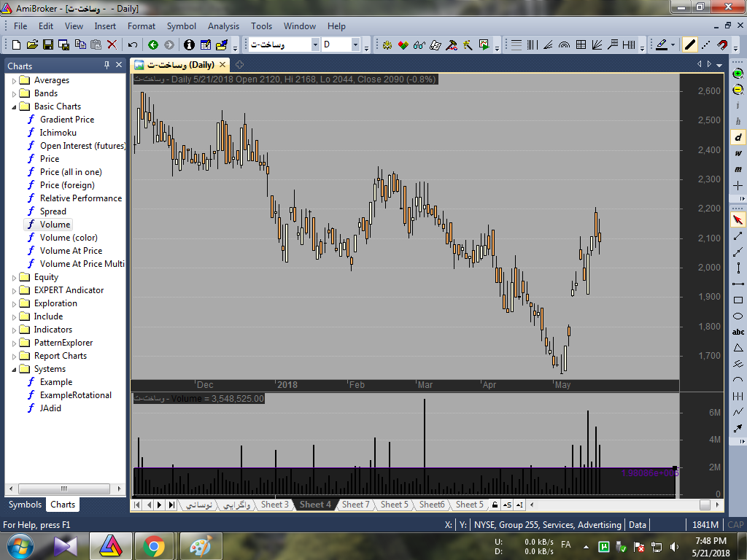Expand the Bands folder
Screen dimensions: 747x560
click(x=15, y=94)
